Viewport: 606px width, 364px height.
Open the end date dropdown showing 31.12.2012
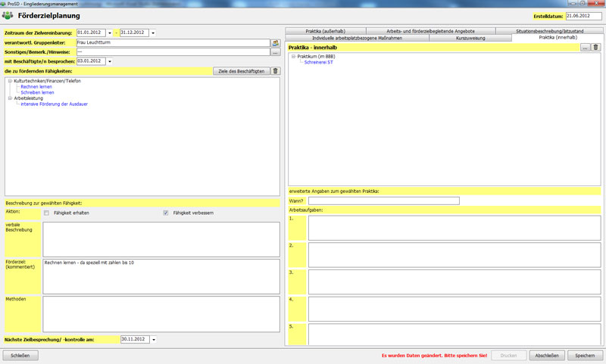point(152,33)
